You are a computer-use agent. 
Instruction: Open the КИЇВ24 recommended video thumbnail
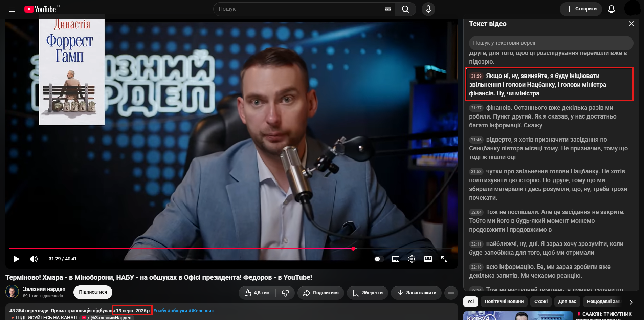pos(518,315)
